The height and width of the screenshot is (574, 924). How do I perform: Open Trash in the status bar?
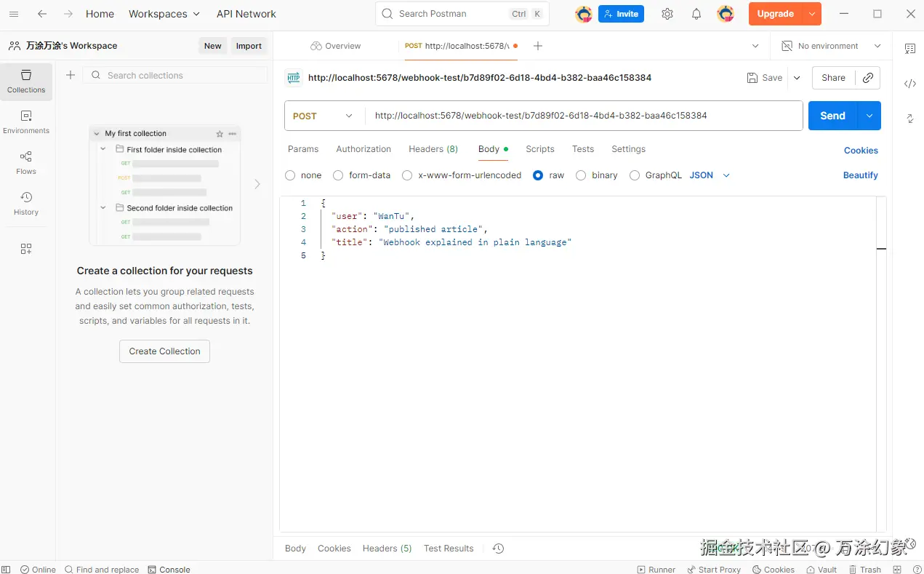(864, 570)
